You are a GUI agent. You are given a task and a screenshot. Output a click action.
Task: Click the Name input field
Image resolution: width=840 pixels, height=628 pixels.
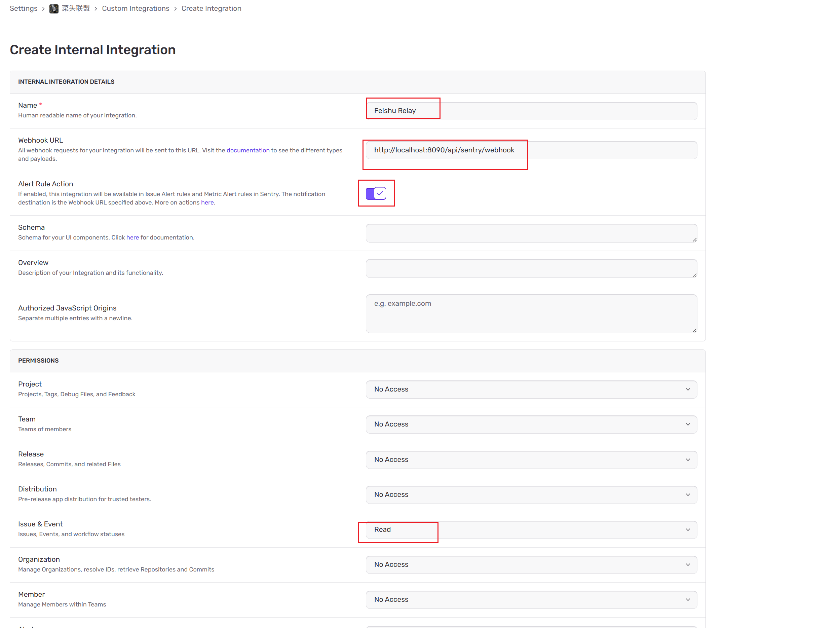pyautogui.click(x=531, y=111)
